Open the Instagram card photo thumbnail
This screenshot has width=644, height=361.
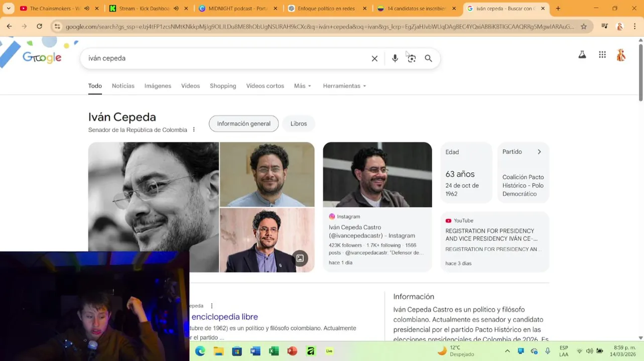pyautogui.click(x=377, y=174)
